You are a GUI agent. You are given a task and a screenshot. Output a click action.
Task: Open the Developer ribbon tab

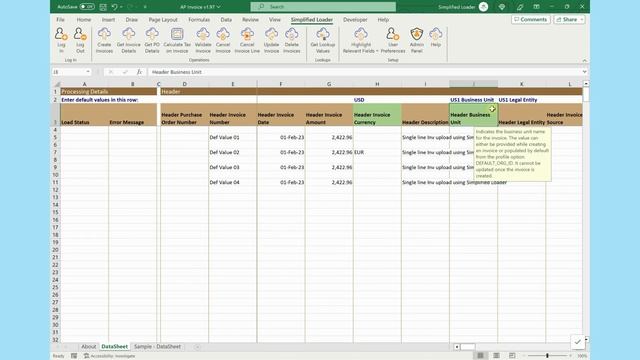click(x=355, y=20)
